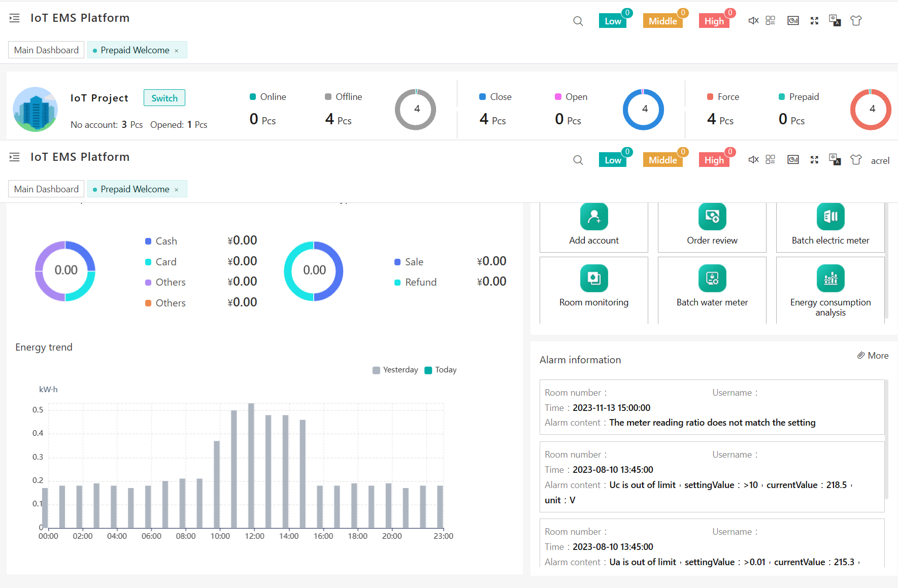898x588 pixels.
Task: Toggle the Prepaid legend item
Action: point(799,97)
